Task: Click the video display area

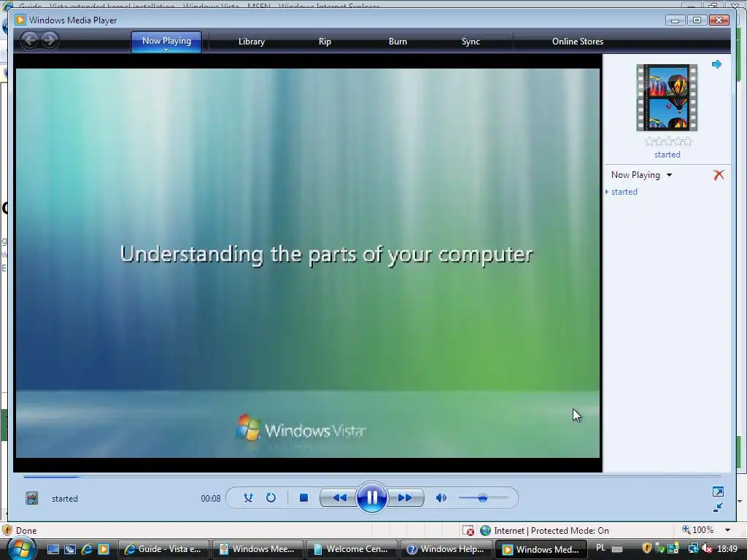Action: [x=308, y=262]
